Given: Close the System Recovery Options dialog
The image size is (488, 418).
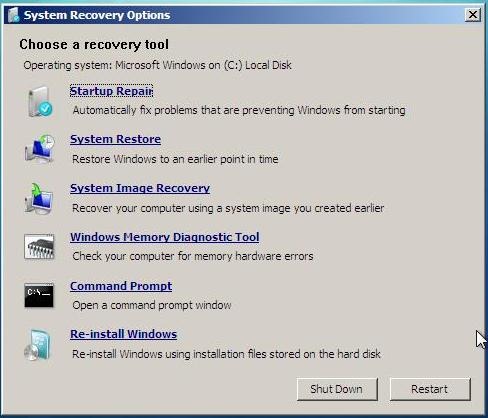Looking at the screenshot, I should click(x=473, y=15).
